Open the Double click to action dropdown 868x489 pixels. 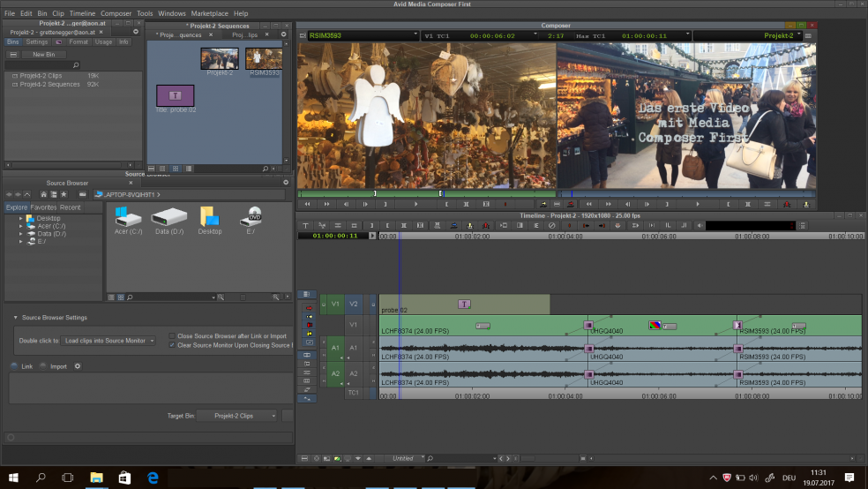[108, 340]
